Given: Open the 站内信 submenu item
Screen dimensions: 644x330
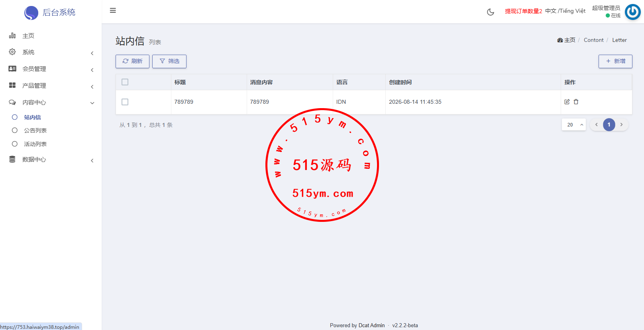Looking at the screenshot, I should tap(51, 117).
